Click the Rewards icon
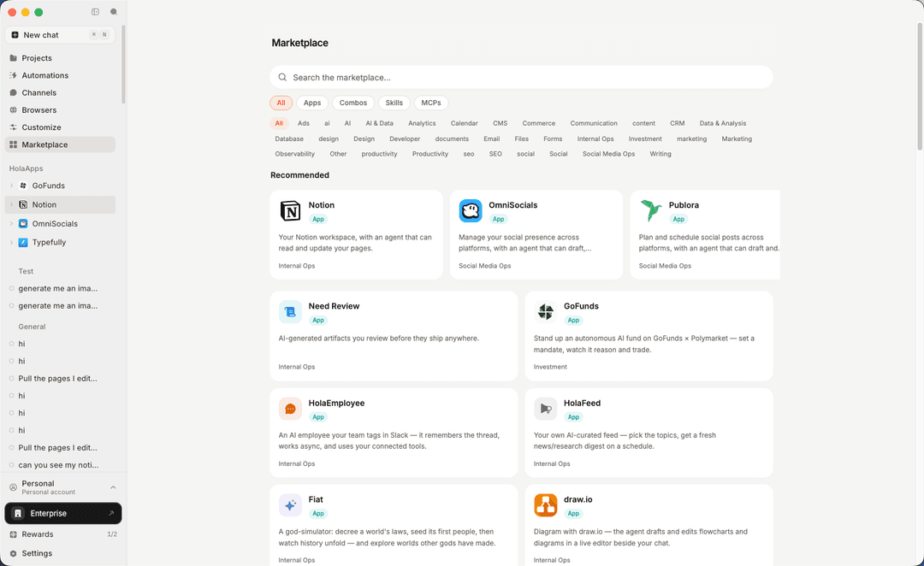Viewport: 924px width, 566px height. (14, 534)
